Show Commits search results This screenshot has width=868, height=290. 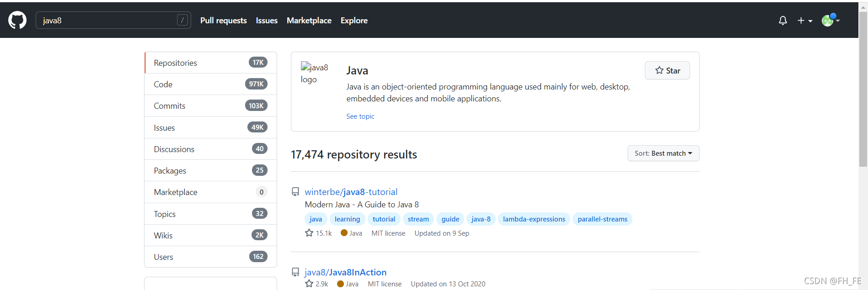tap(210, 105)
